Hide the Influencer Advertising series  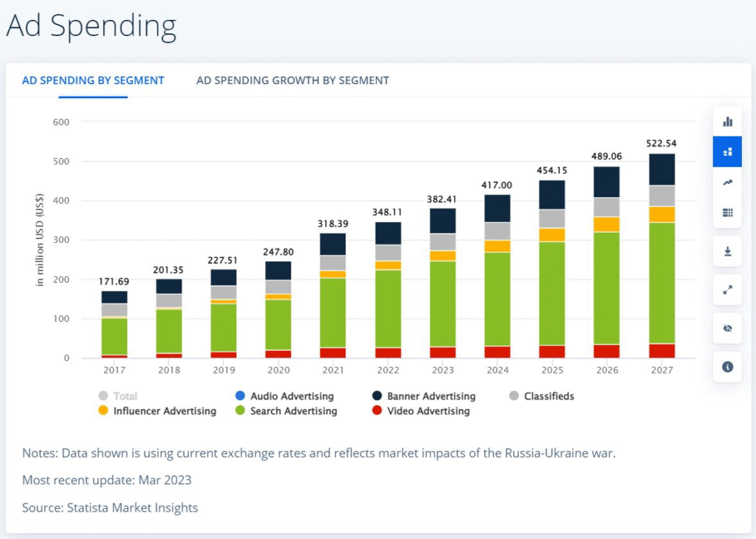point(164,411)
